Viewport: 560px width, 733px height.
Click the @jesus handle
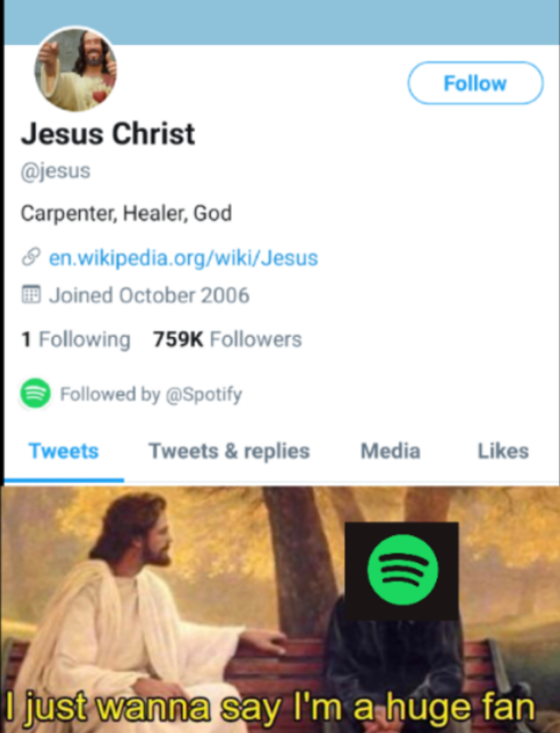coord(56,171)
